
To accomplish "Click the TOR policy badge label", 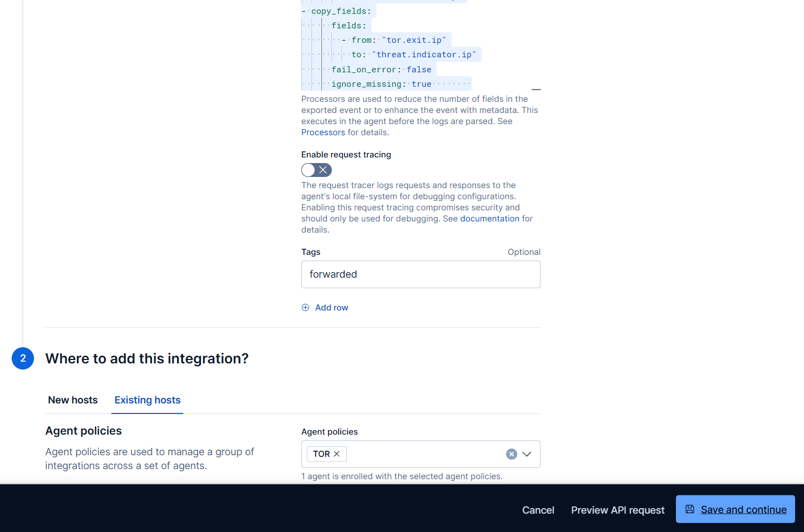I will (x=321, y=454).
